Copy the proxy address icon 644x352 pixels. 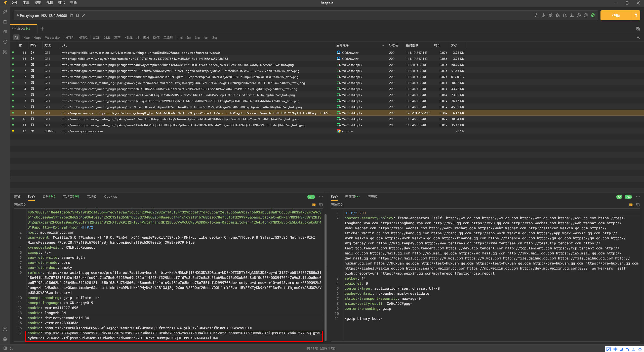tap(71, 16)
